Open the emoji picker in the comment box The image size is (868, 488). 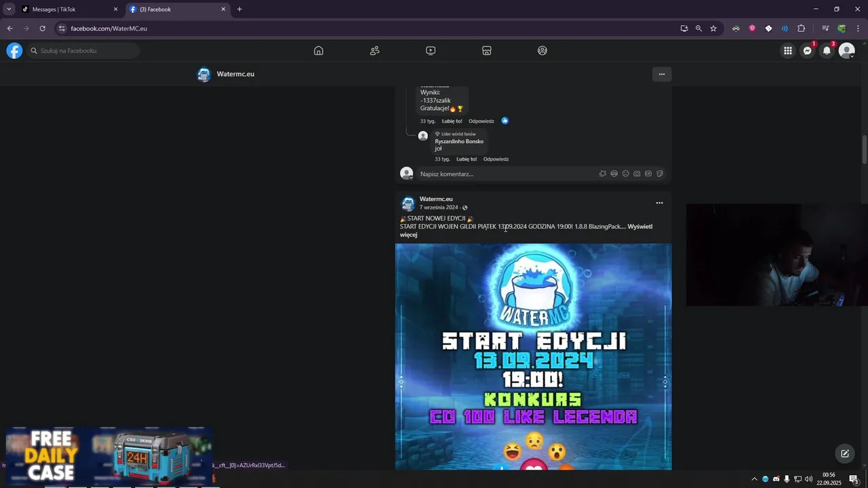pyautogui.click(x=625, y=174)
